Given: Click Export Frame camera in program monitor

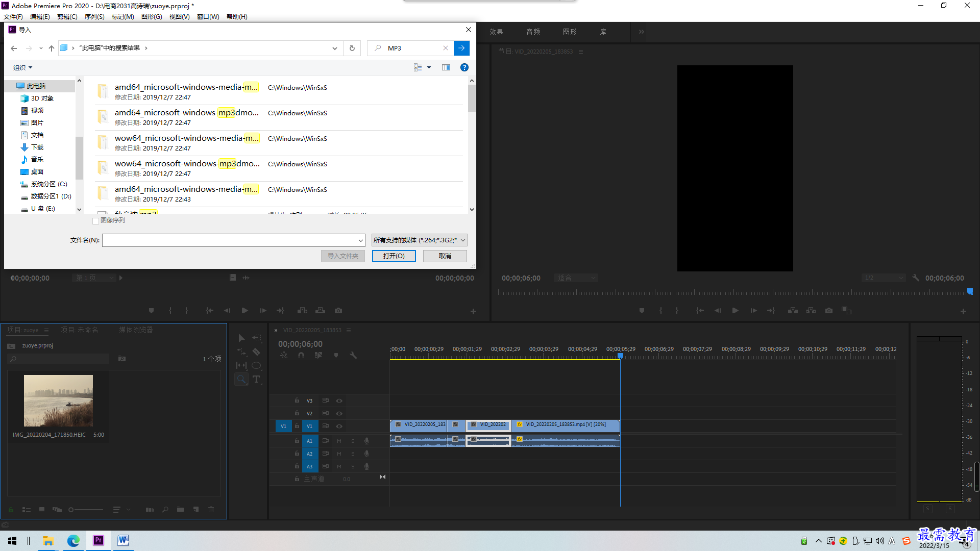Looking at the screenshot, I should click(829, 311).
